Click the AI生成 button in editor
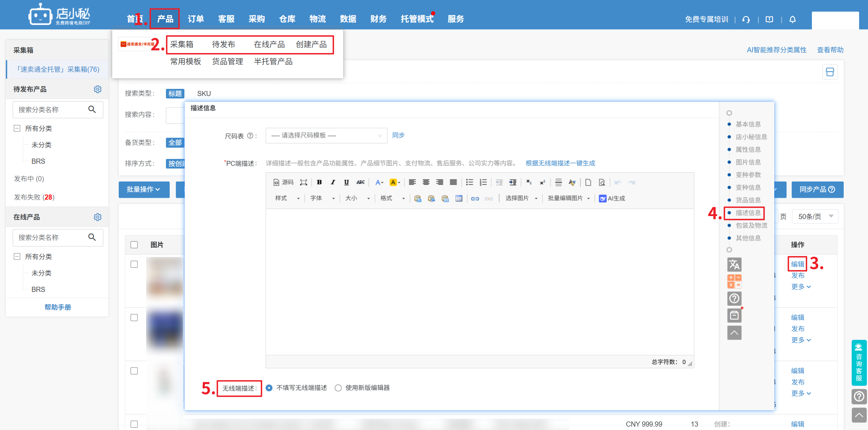 (x=612, y=198)
